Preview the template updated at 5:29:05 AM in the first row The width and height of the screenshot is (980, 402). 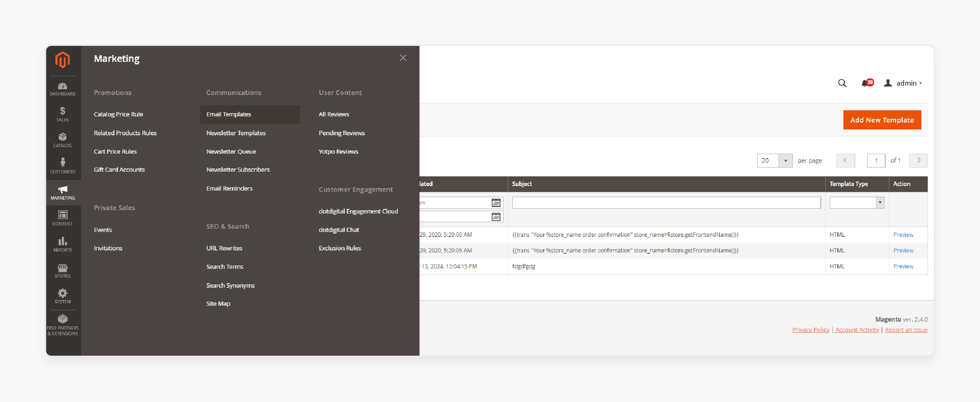903,235
